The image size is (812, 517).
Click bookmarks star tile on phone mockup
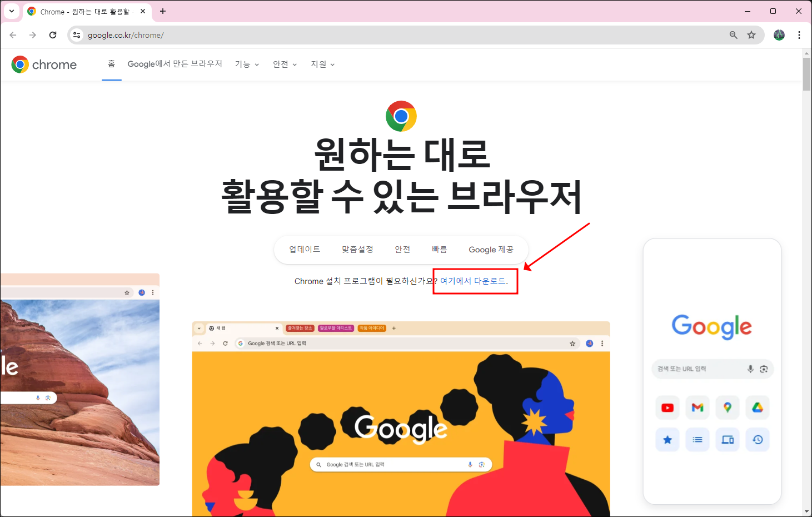pos(667,440)
